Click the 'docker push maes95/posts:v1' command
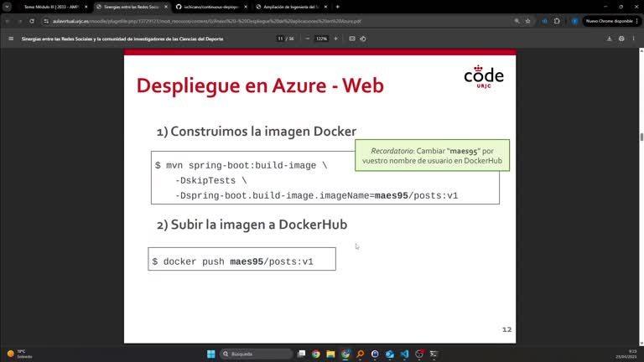The width and height of the screenshot is (644, 362). [232, 261]
